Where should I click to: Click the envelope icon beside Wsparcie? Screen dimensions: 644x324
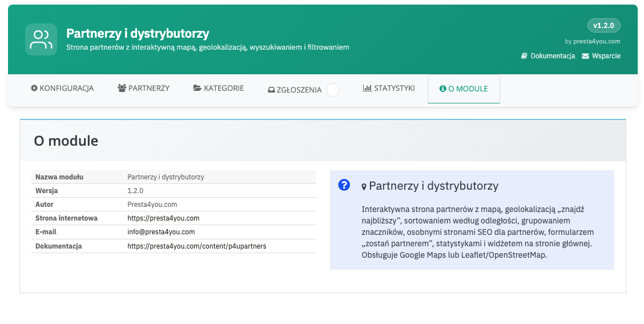tap(585, 56)
